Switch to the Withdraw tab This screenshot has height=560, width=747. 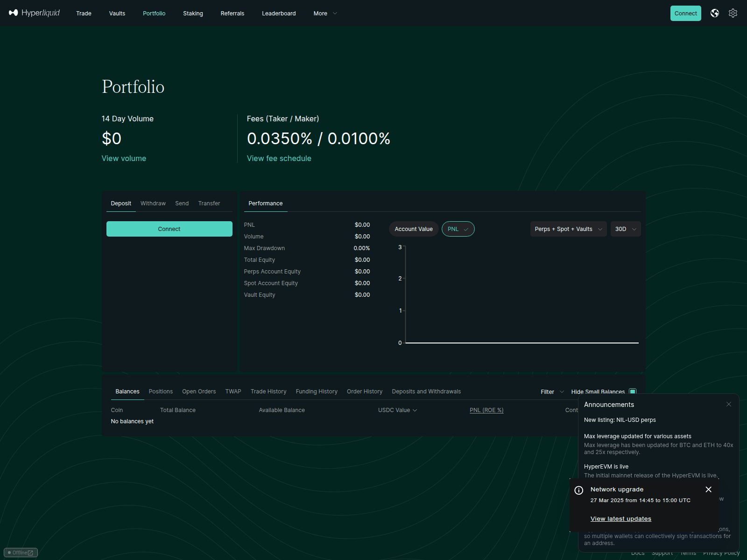[153, 203]
